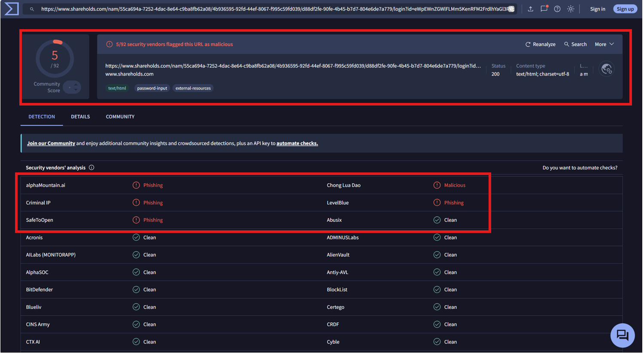Screen dimensions: 644x353
Task: Click the 5/92 detection score gauge
Action: [x=55, y=59]
